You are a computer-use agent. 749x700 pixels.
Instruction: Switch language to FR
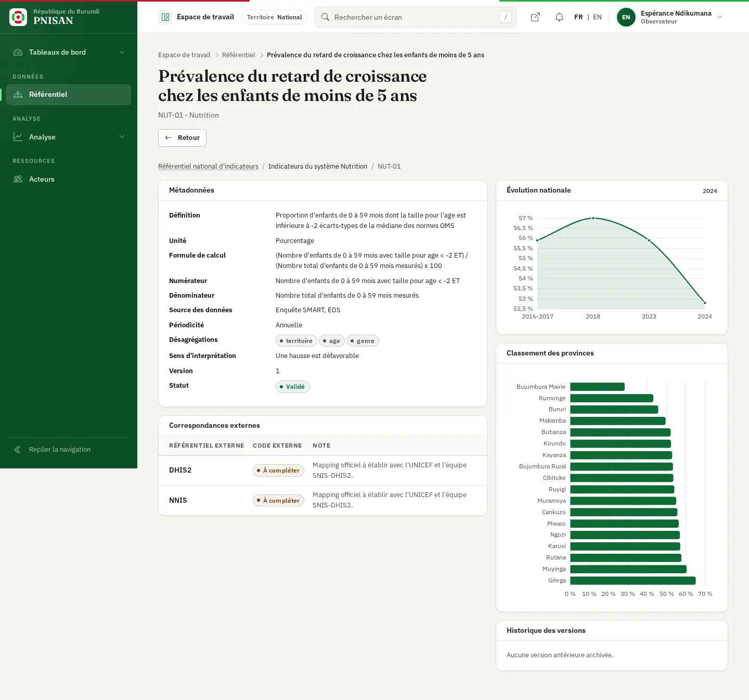(x=578, y=17)
